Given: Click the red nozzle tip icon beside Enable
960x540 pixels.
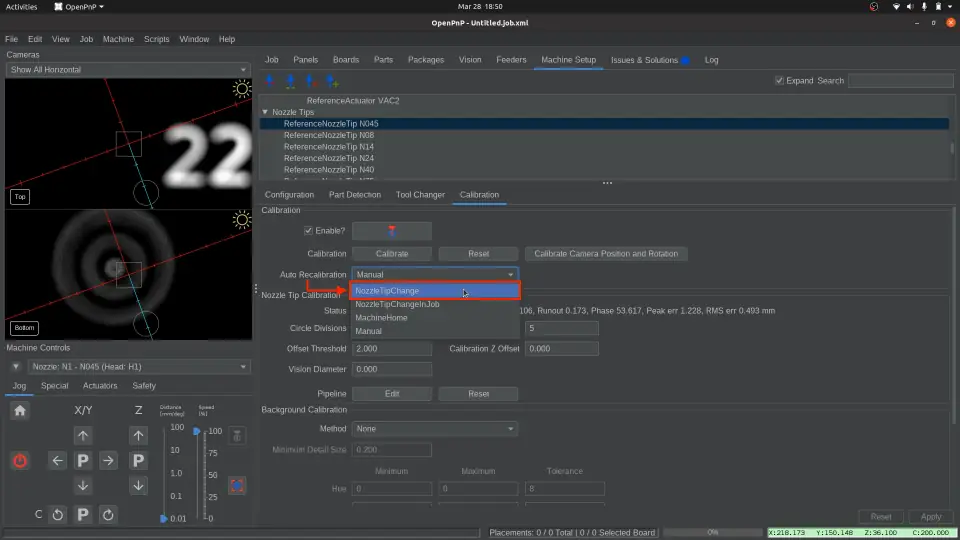Looking at the screenshot, I should tap(392, 231).
